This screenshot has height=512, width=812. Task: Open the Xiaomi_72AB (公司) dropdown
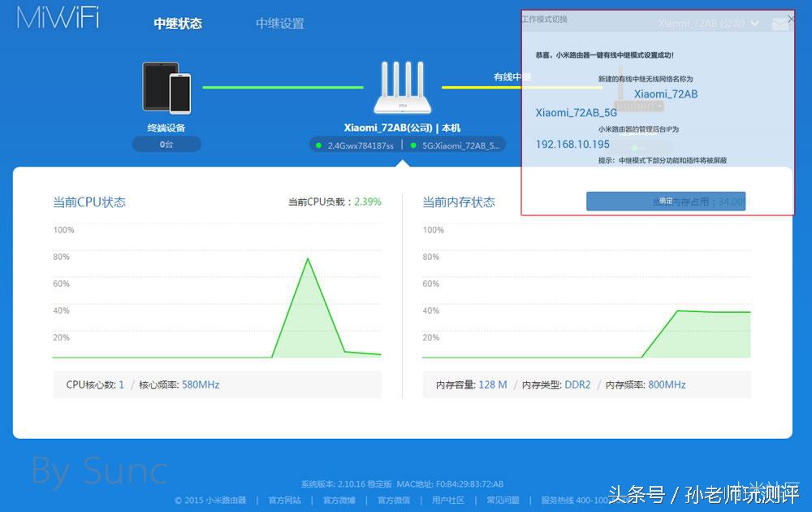point(706,24)
